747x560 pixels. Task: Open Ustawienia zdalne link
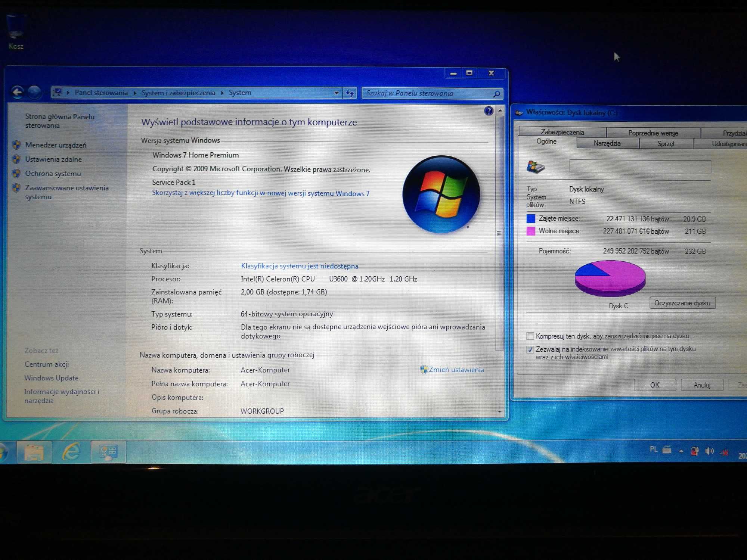(x=53, y=159)
